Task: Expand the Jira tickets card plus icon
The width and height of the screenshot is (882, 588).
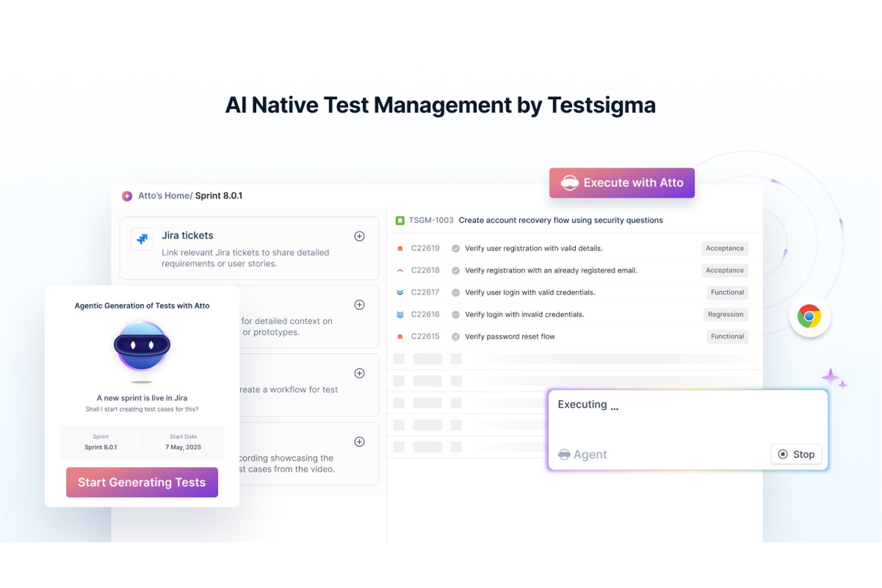Action: tap(359, 236)
